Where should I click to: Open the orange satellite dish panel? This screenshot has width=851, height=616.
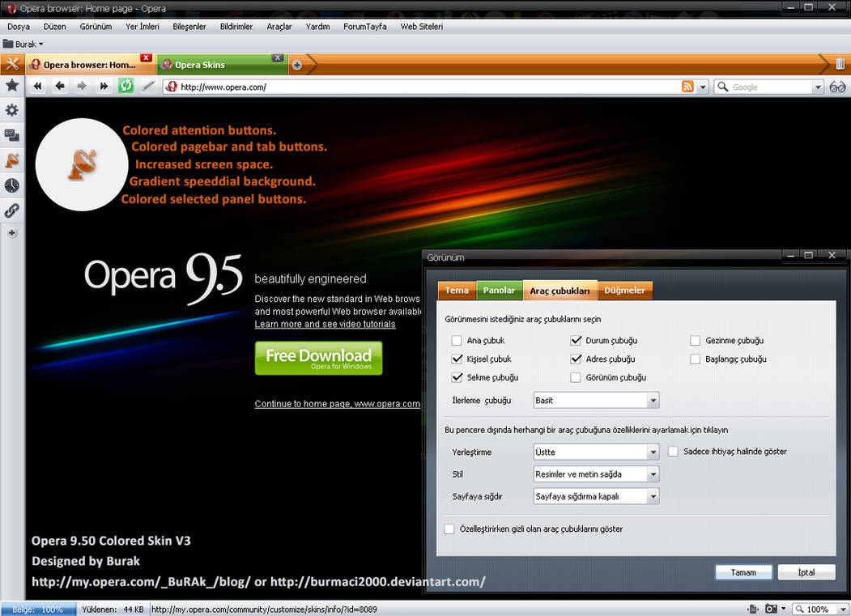click(x=12, y=160)
